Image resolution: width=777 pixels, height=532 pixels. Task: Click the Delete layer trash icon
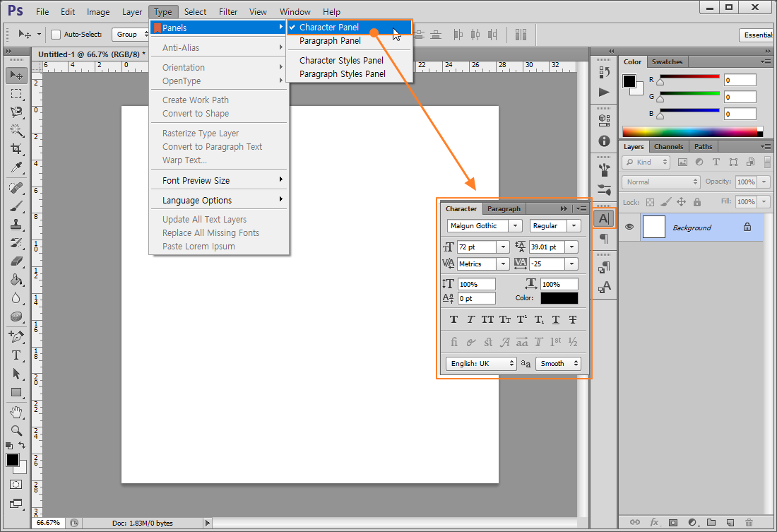[x=749, y=522]
